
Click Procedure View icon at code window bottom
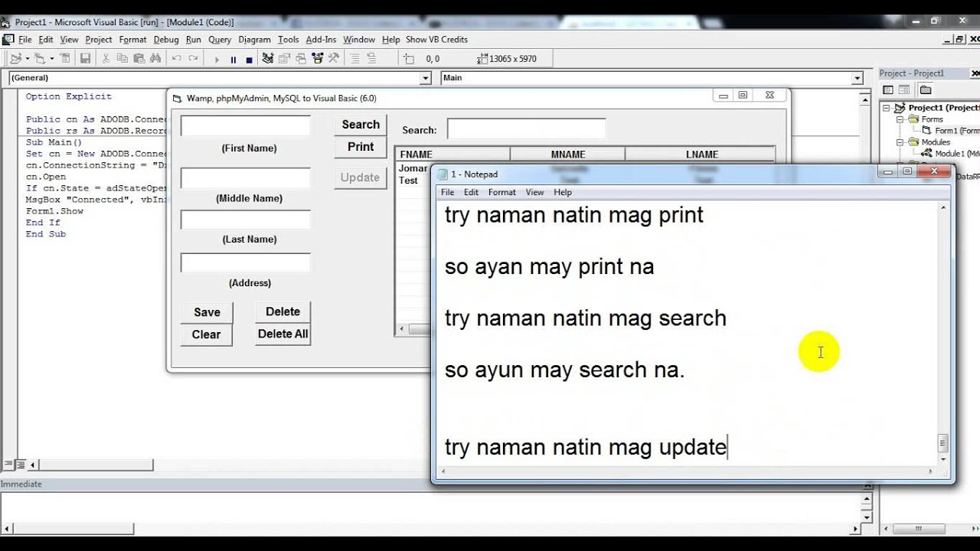(x=8, y=465)
